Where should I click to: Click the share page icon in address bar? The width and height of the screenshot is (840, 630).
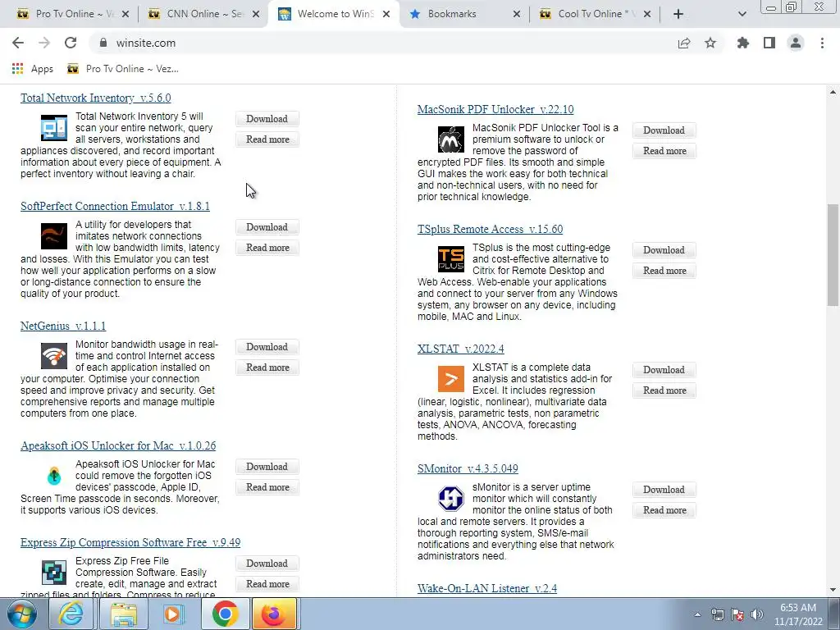[x=684, y=43]
